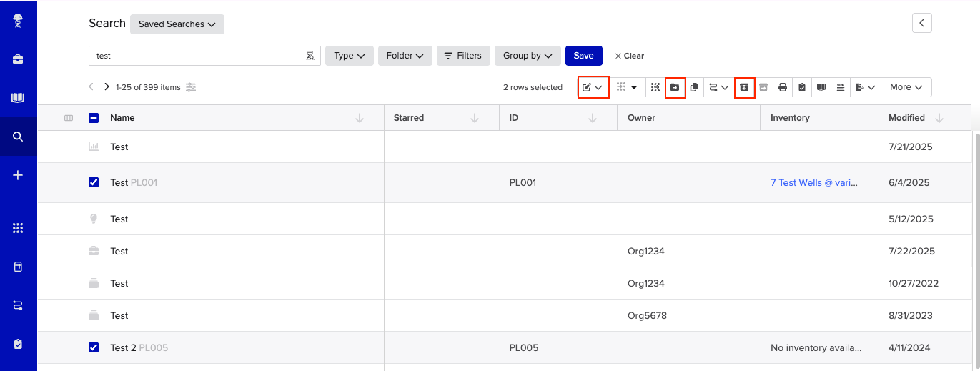Open the apps grid icon in sidebar
Viewport: 980px width, 371px height.
tap(18, 228)
